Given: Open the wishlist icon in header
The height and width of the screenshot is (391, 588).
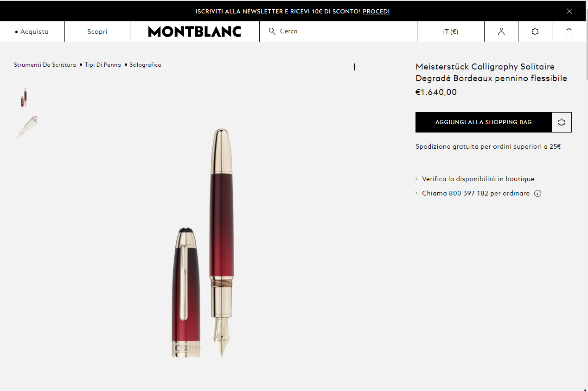Looking at the screenshot, I should (x=535, y=32).
